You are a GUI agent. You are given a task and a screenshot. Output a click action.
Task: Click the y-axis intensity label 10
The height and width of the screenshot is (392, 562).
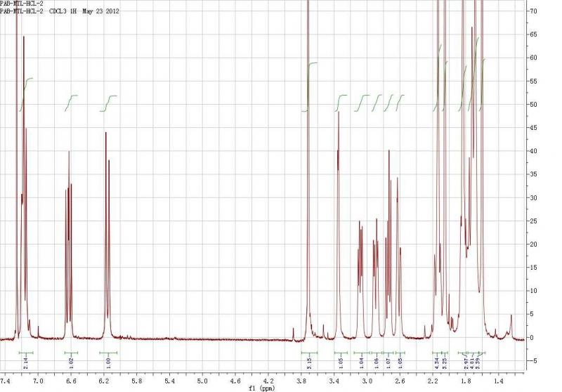[533, 291]
